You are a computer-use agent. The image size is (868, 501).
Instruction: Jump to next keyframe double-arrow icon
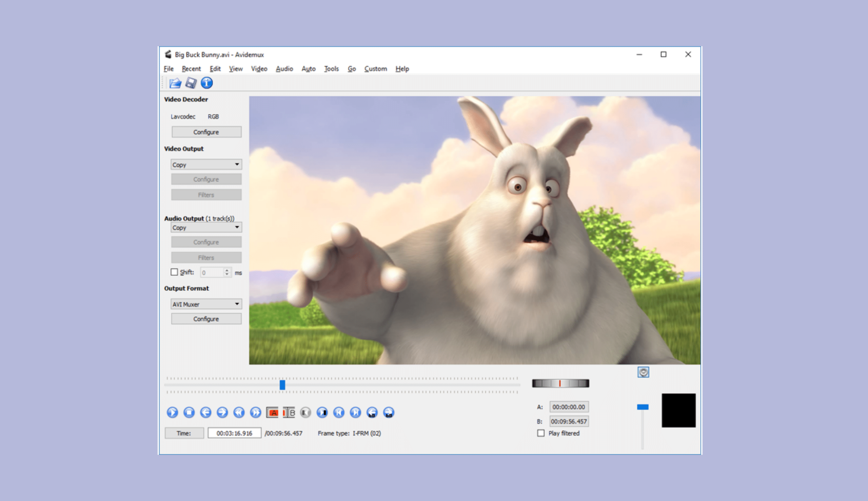[x=255, y=412]
